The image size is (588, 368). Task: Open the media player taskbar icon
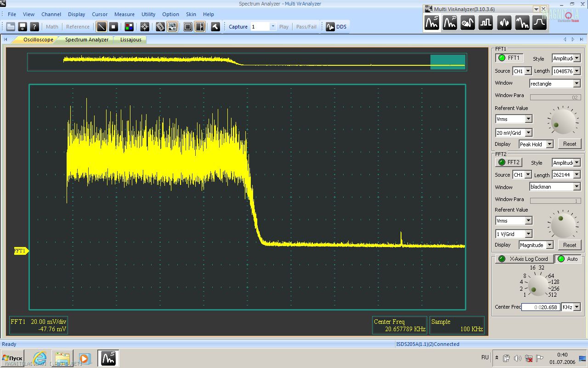point(84,358)
